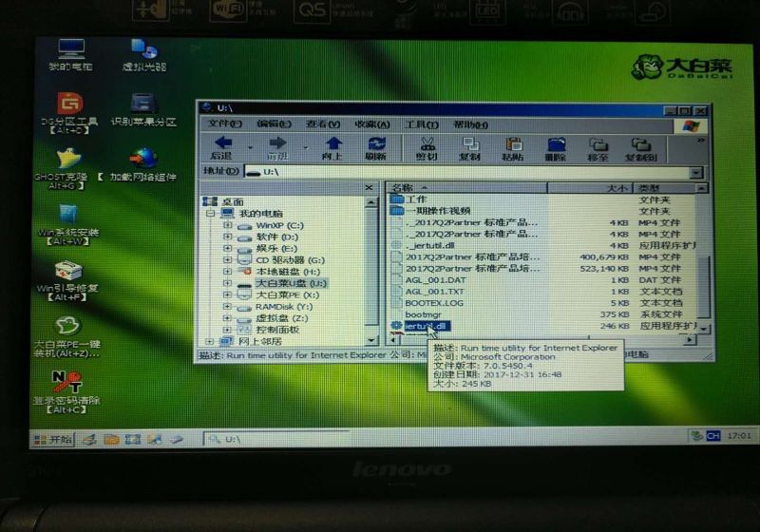The width and height of the screenshot is (760, 532).
Task: Click the 粘贴 paste toolbar icon
Action: 513,148
